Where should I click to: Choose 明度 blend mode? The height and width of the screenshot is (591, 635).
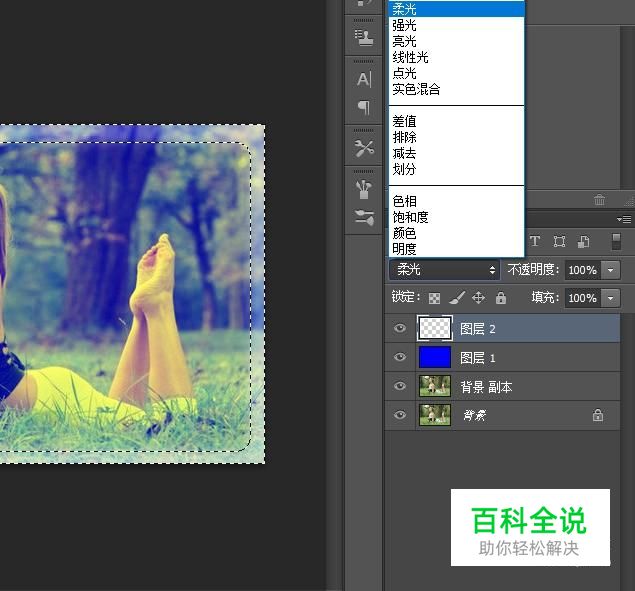click(x=456, y=249)
